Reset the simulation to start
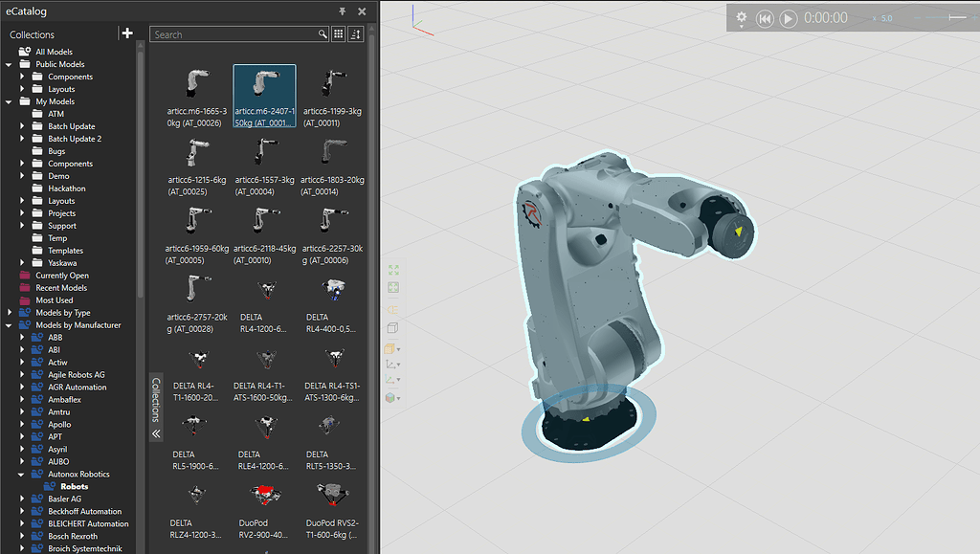Viewport: 980px width, 554px height. click(765, 18)
